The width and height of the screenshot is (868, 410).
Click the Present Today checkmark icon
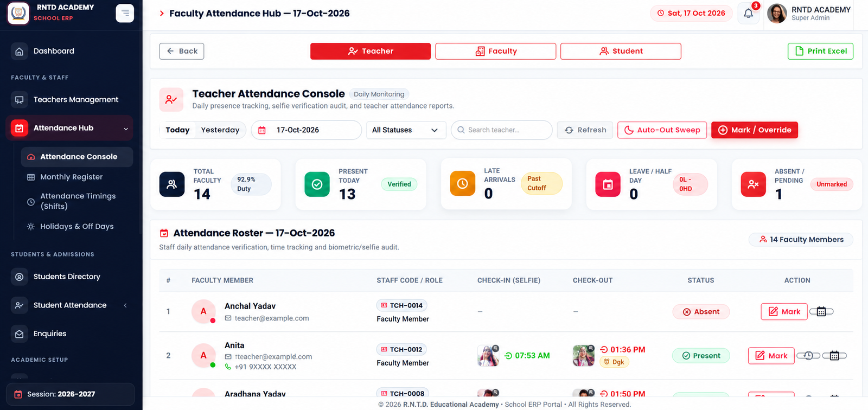click(317, 184)
